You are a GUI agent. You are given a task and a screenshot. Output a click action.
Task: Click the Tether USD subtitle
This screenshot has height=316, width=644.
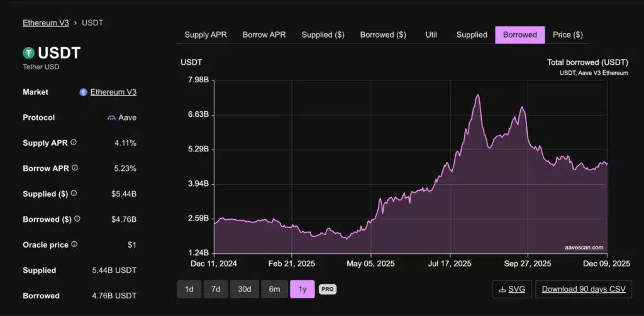tap(41, 67)
